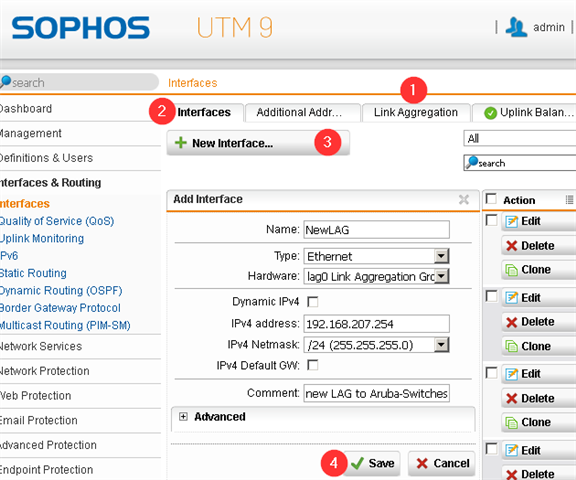
Task: Click the Name field containing NewLAG
Action: coord(376,230)
